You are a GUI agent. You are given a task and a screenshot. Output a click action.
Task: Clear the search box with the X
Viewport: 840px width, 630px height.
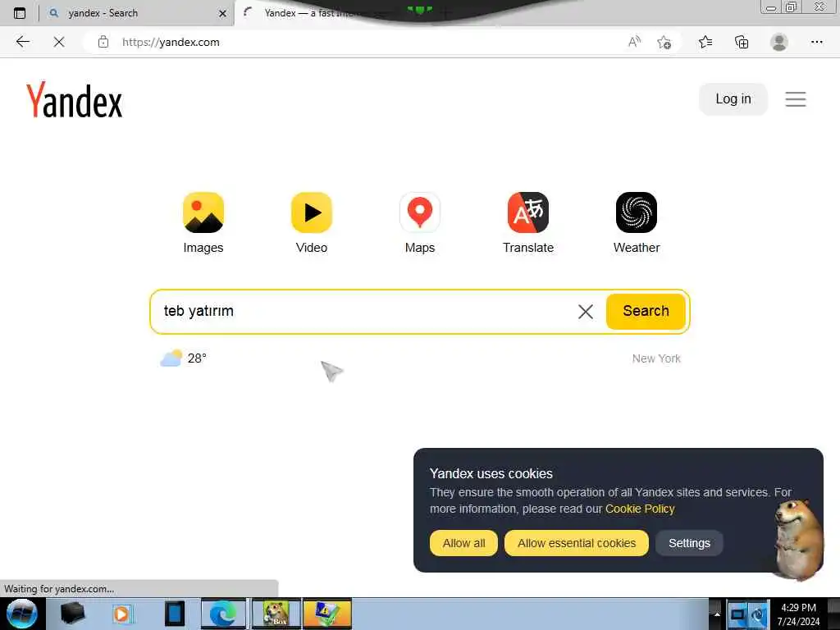586,311
